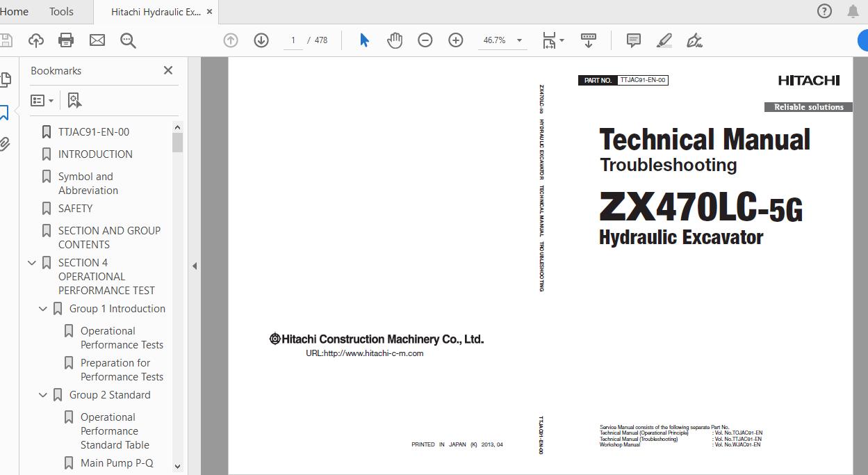Screen dimensions: 868x475
Task: Collapse the SECTION 4 OPERATIONAL PERFORMANCE TEST bookmark
Action: click(x=32, y=262)
